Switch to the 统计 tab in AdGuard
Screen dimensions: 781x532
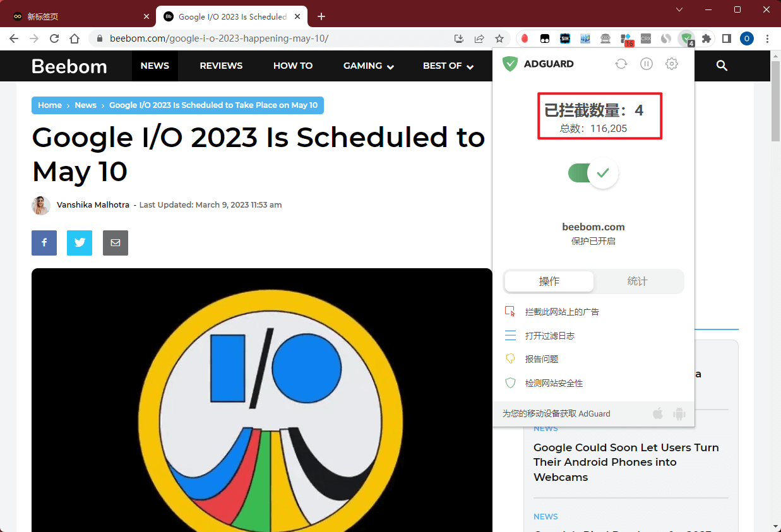637,281
